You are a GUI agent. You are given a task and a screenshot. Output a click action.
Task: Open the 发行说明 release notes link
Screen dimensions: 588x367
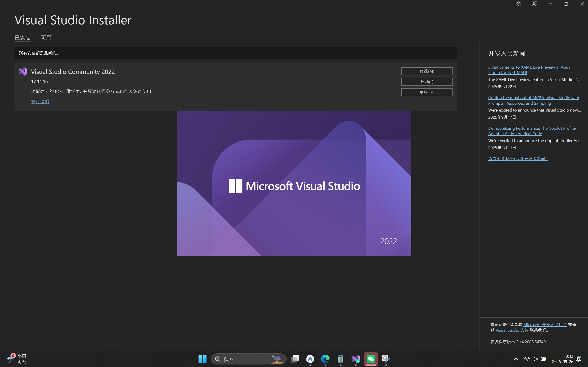(x=40, y=101)
